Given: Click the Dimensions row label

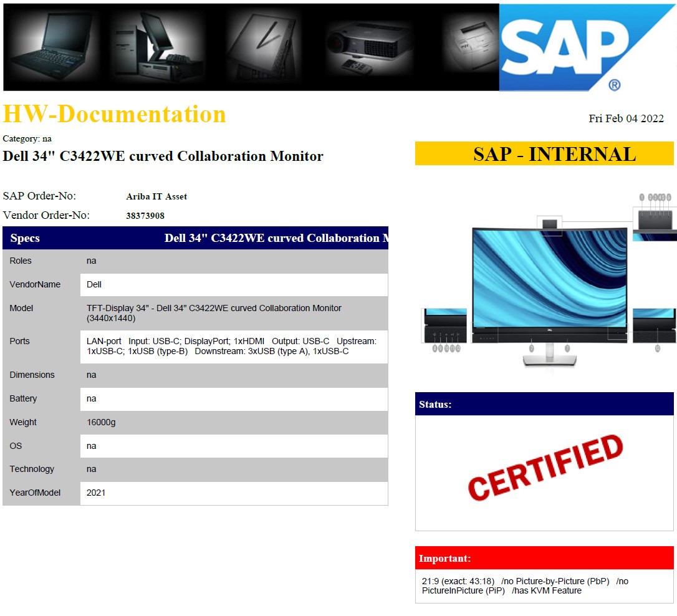Looking at the screenshot, I should pyautogui.click(x=32, y=375).
